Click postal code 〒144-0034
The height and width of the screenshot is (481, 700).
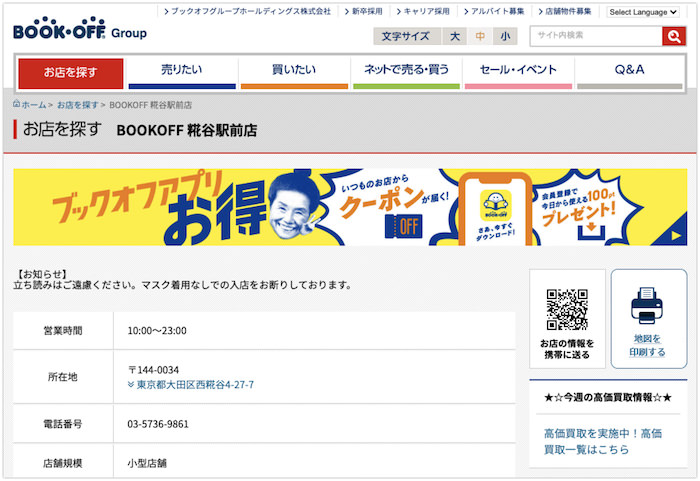(x=153, y=370)
